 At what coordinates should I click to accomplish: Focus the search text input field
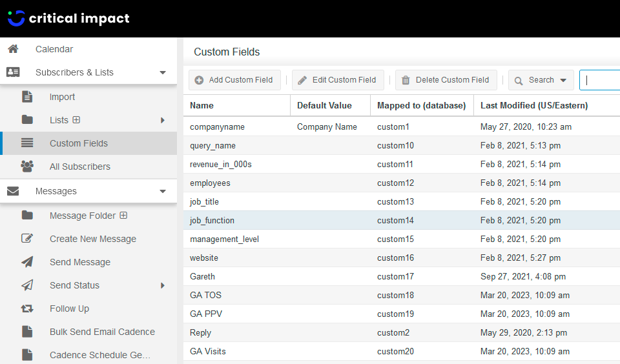pos(600,80)
